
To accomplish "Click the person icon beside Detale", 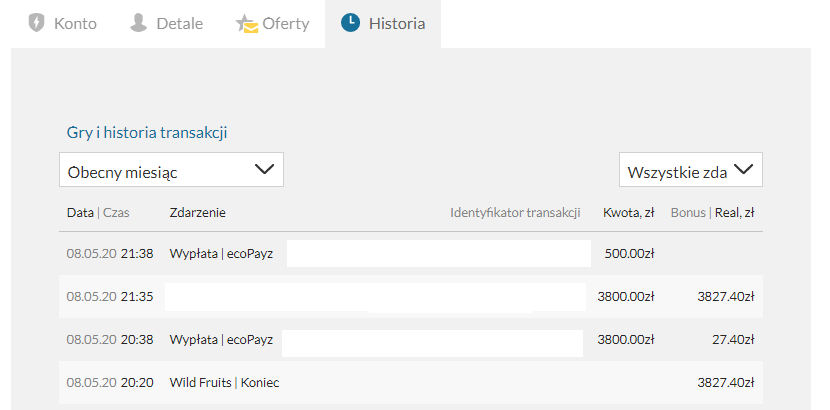I will [x=139, y=23].
